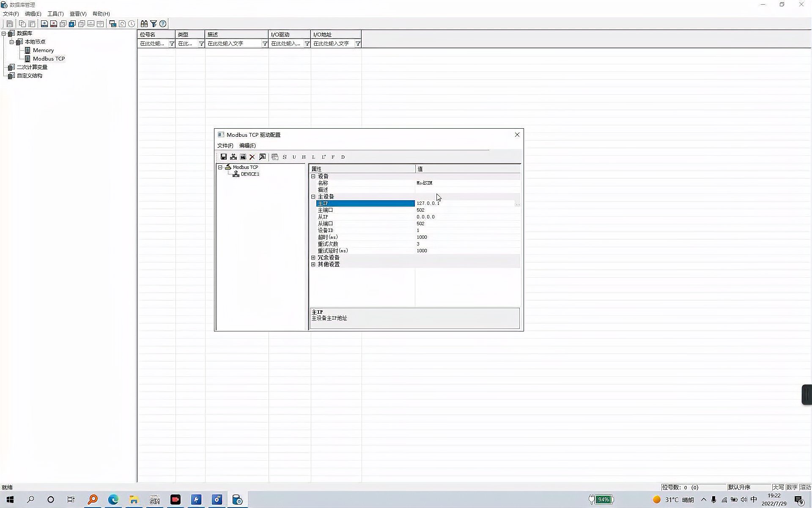Click the S icon in the Modbus TCP dialog toolbar
The image size is (812, 508).
click(x=284, y=157)
